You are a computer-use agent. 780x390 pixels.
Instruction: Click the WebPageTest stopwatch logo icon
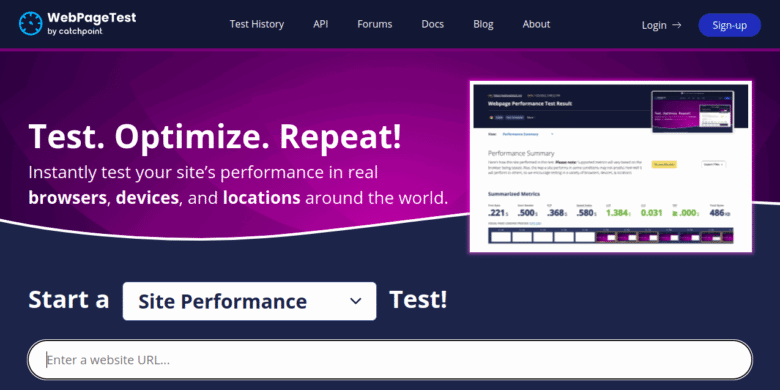(x=31, y=23)
